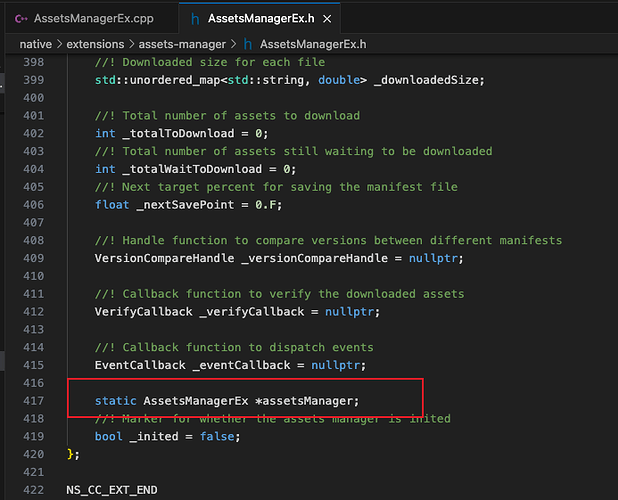The image size is (618, 500).
Task: Click on '_eventCallback' variable
Action: click(x=241, y=365)
